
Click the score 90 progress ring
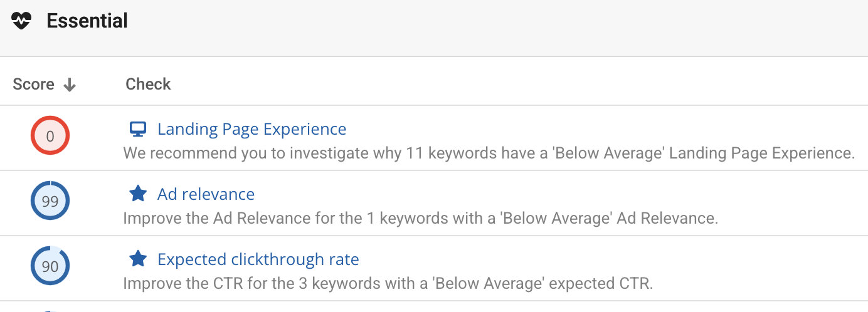[50, 266]
